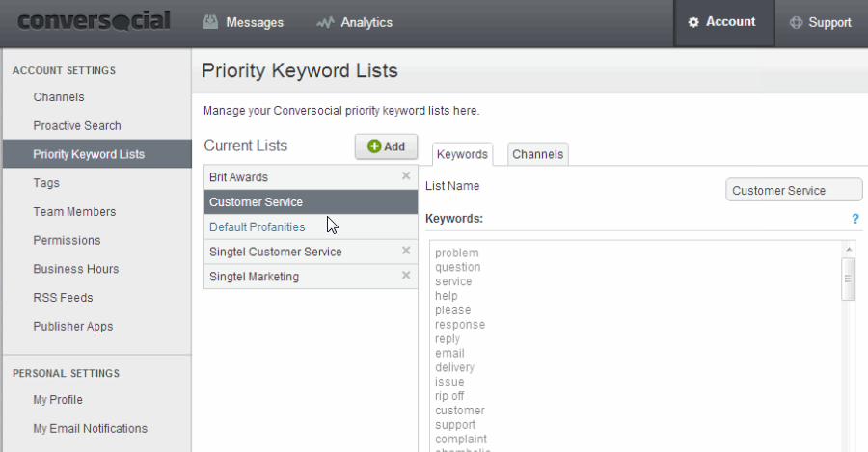Open My Email Notifications settings
This screenshot has width=868, height=452.
coord(91,428)
